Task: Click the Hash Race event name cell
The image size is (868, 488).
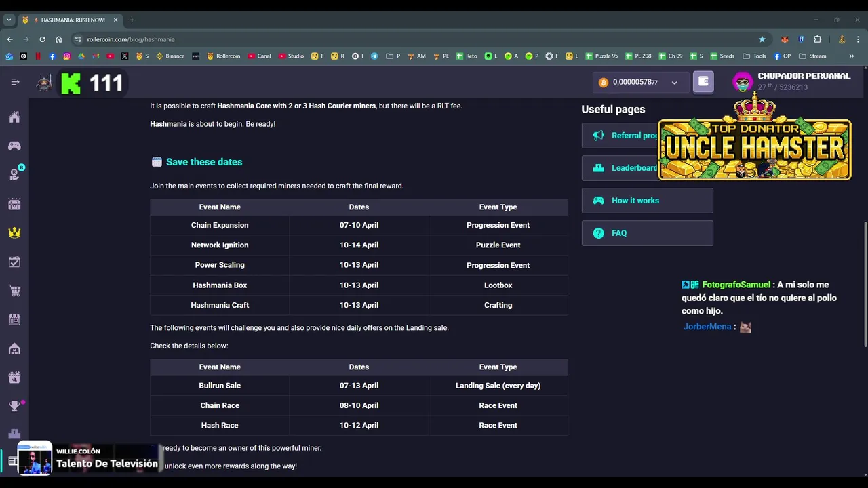Action: [220, 425]
